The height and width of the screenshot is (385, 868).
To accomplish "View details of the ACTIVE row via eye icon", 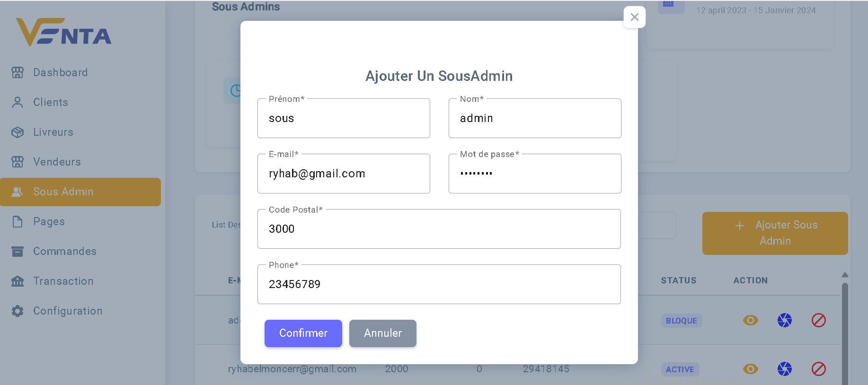I will pyautogui.click(x=751, y=369).
